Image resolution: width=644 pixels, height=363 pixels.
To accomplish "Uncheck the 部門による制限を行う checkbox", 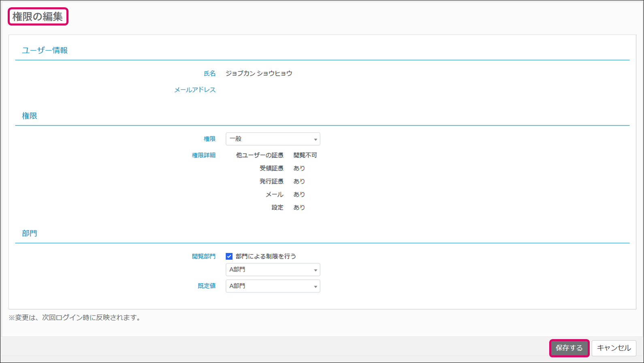I will click(229, 256).
